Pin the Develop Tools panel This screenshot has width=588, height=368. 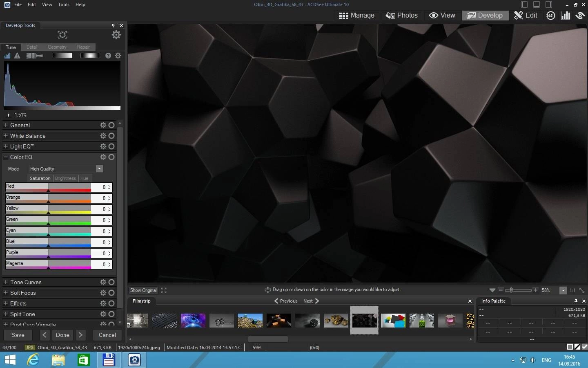point(114,25)
